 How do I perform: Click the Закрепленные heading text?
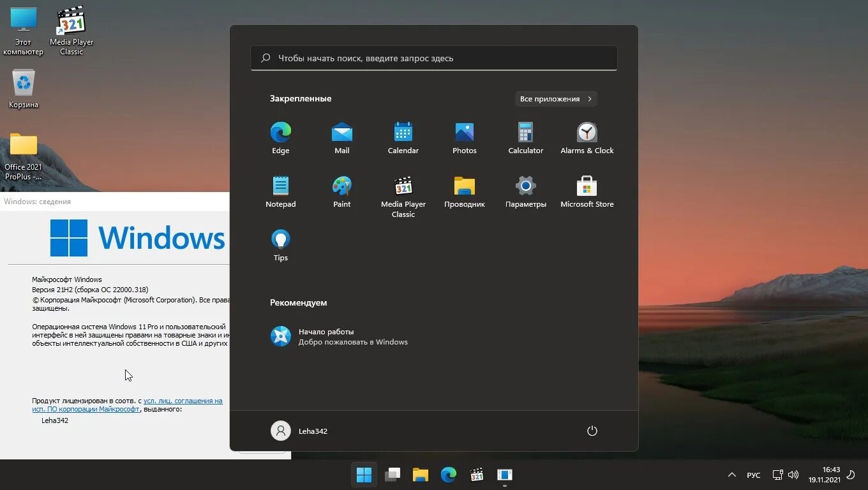(x=301, y=99)
